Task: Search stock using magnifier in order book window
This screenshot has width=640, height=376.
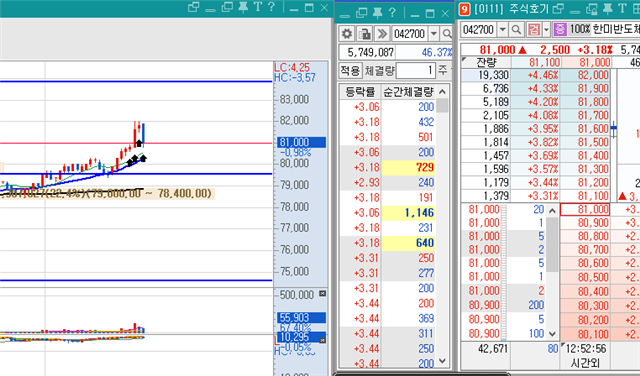Action: point(516,29)
